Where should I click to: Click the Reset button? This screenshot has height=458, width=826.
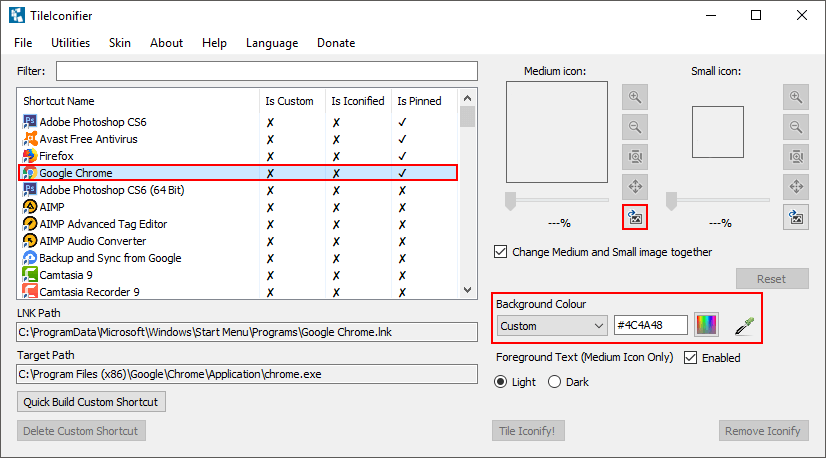(772, 279)
